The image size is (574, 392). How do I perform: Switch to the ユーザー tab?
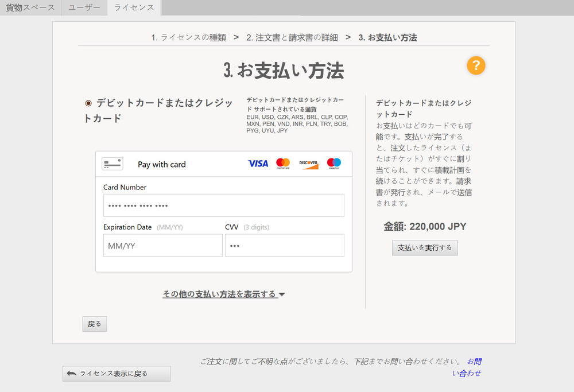coord(84,7)
